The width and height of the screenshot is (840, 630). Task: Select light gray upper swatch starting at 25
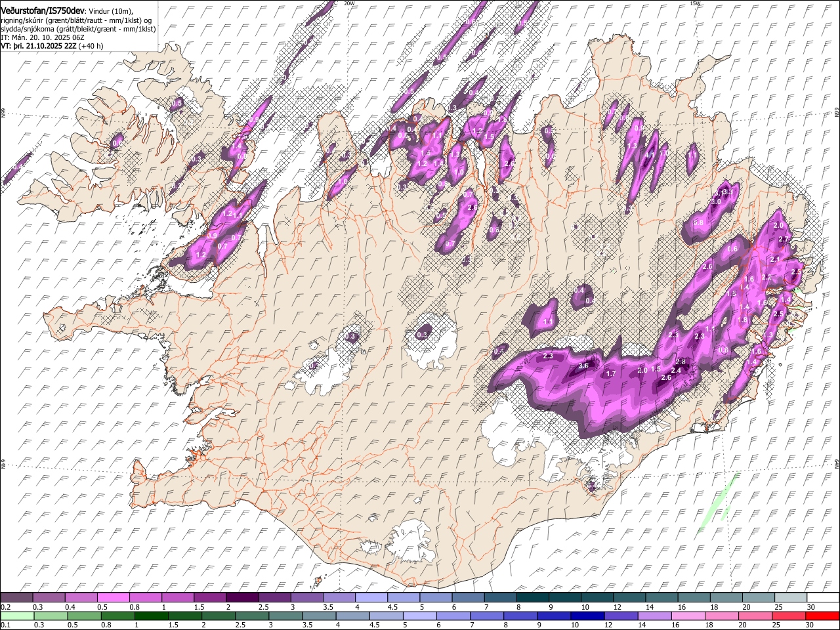pos(791,597)
